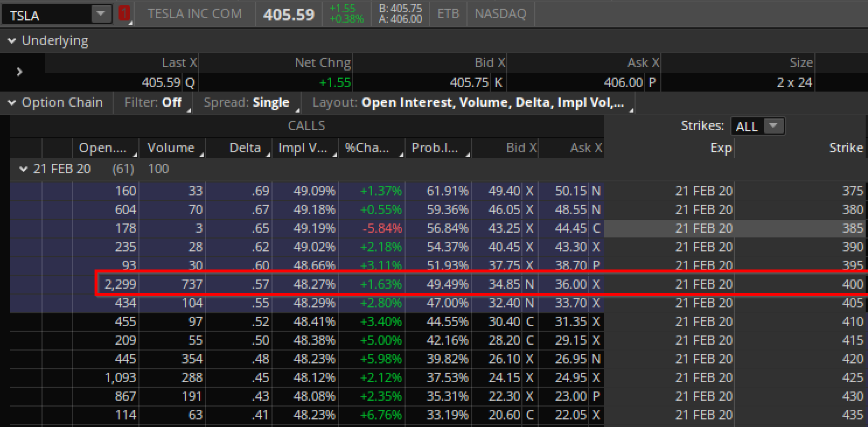Open the TSLA symbol dropdown arrow
This screenshot has width=868, height=427.
[x=102, y=14]
